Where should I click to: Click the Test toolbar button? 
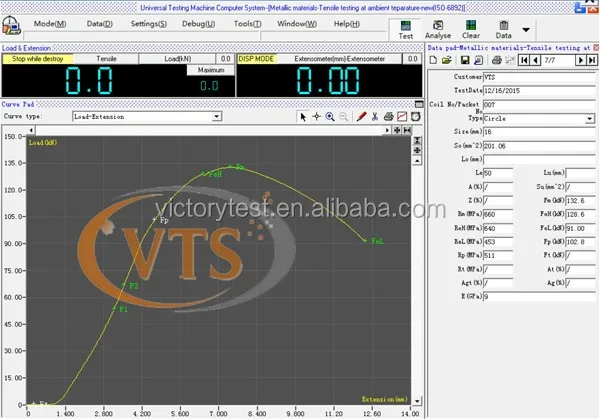point(405,30)
